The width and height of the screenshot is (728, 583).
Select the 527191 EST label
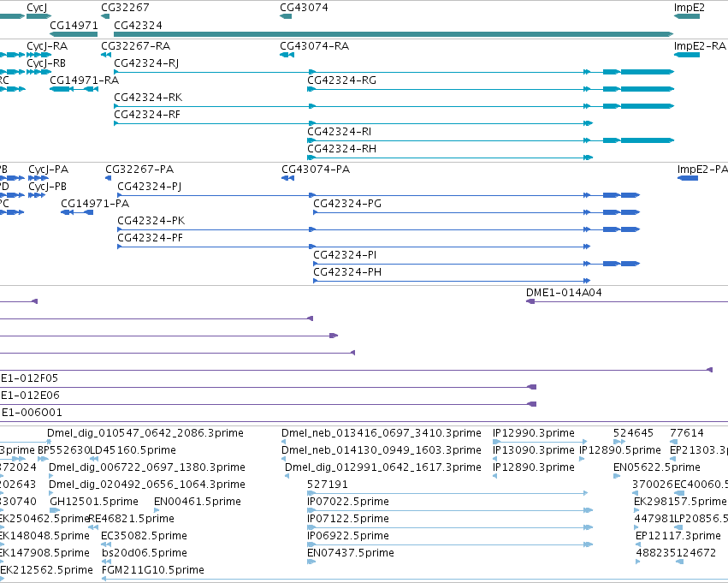(x=328, y=485)
